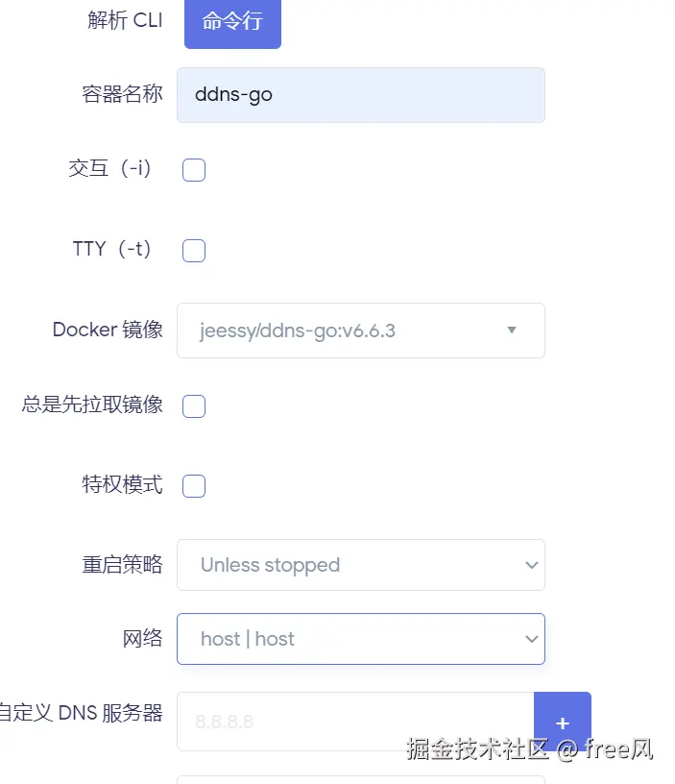The width and height of the screenshot is (675, 784).
Task: Click the 8.8.8.8 DNS server input box
Action: coord(355,722)
